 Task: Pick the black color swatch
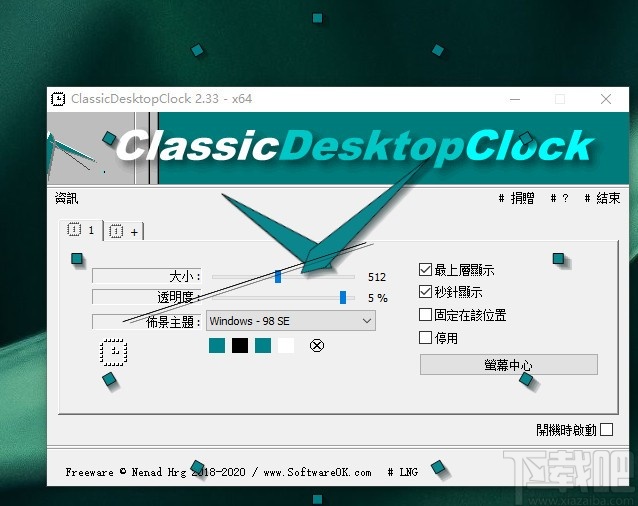[x=240, y=345]
